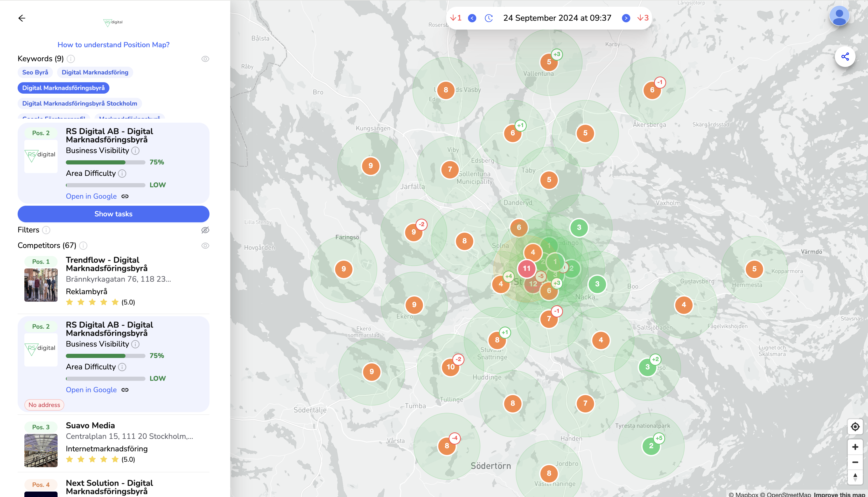Image resolution: width=868 pixels, height=497 pixels.
Task: Toggle Keywords section visibility eye
Action: (205, 59)
